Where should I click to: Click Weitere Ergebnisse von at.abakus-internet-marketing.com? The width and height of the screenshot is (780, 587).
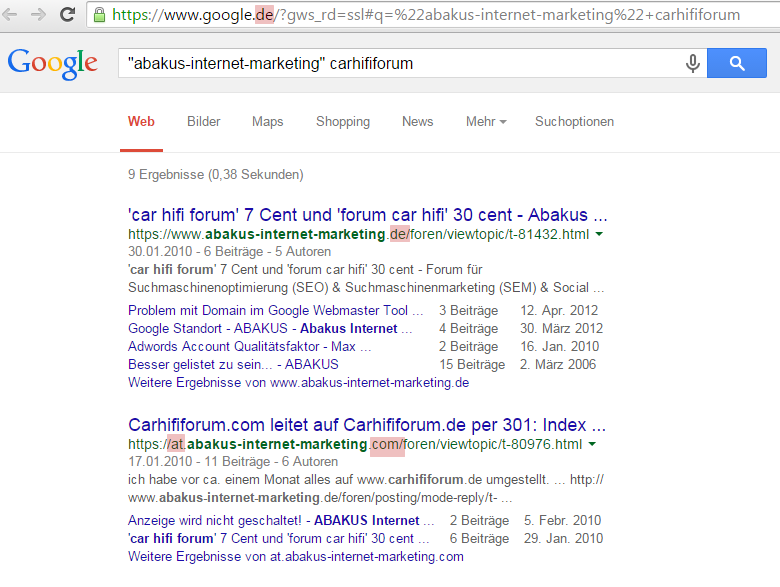(x=295, y=557)
